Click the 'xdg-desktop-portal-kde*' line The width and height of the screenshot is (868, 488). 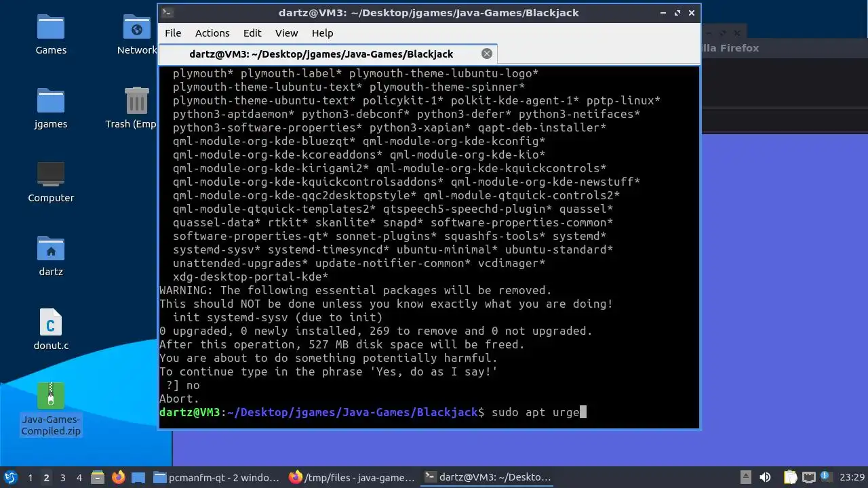(x=251, y=277)
